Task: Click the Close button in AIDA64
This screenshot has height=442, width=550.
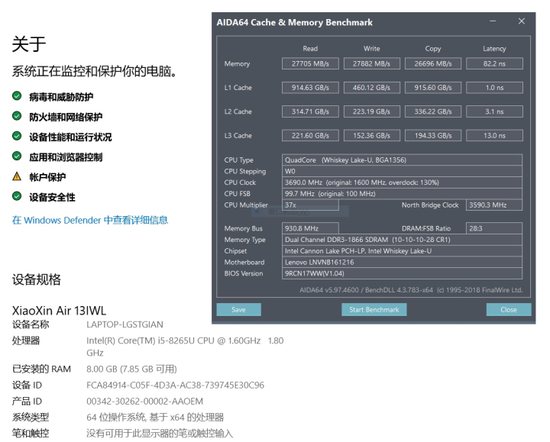Action: point(509,310)
